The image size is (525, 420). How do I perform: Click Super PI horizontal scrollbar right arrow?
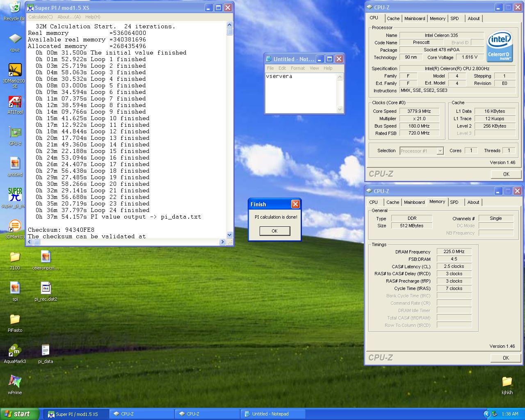pos(223,242)
